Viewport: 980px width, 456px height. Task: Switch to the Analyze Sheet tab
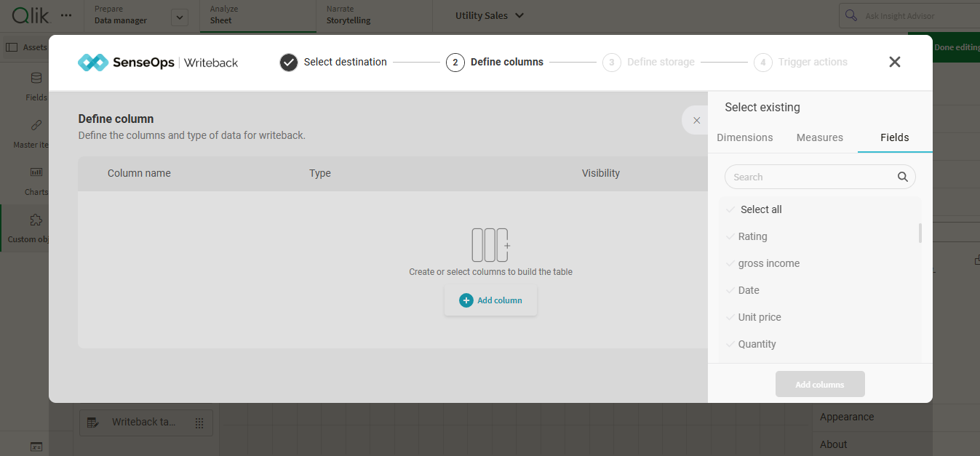258,15
